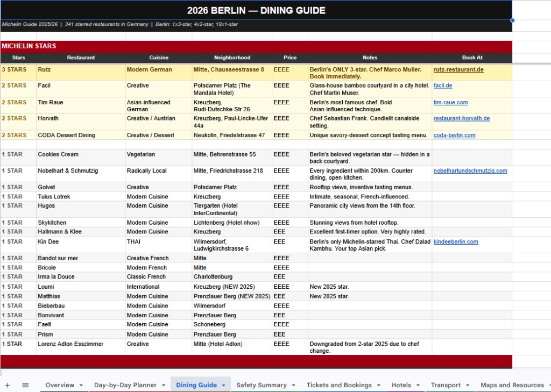Select the 'Restaurant' column header cell
Image resolution: width=551 pixels, height=392 pixels.
point(81,58)
